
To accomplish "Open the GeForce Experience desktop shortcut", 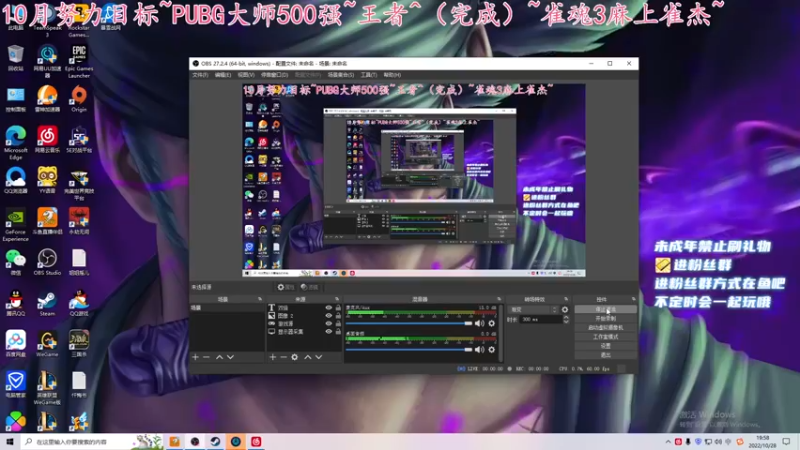I will [15, 225].
